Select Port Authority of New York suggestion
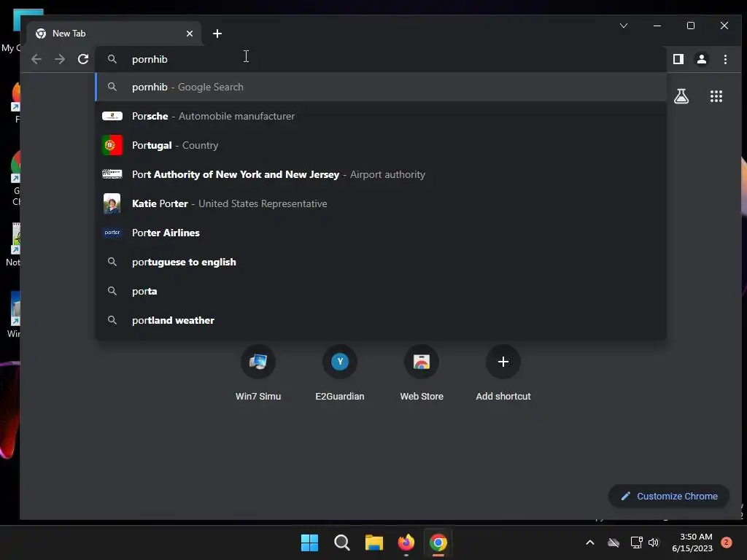 381,174
